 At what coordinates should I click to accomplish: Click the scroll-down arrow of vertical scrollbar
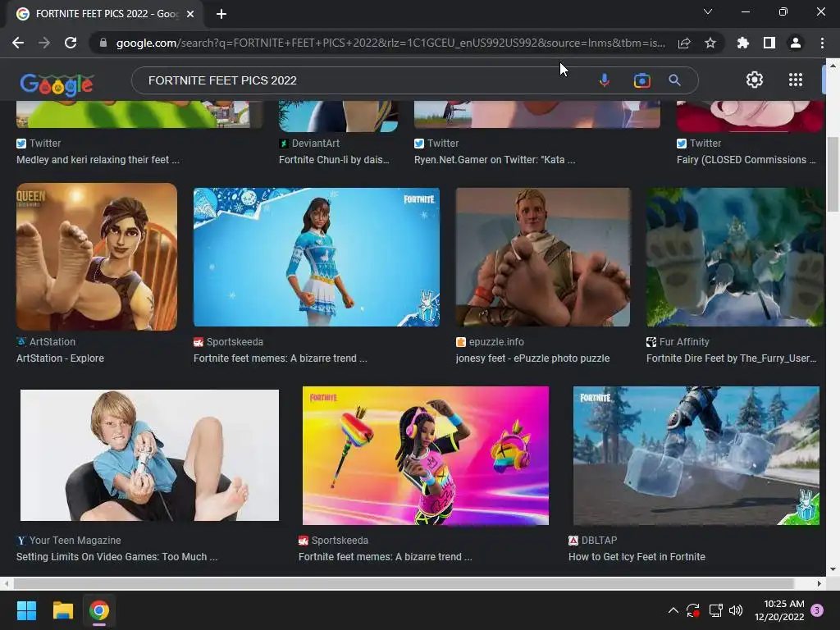(x=832, y=569)
